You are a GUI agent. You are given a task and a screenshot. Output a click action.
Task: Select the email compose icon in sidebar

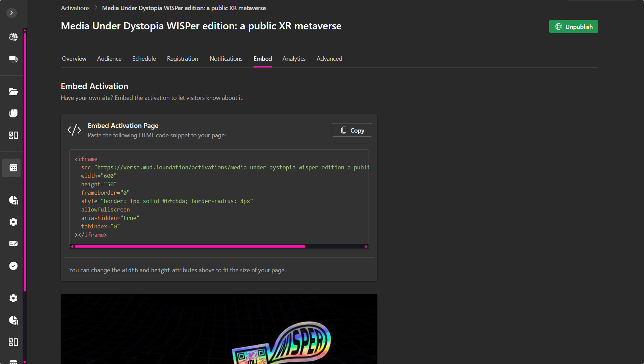pyautogui.click(x=13, y=243)
